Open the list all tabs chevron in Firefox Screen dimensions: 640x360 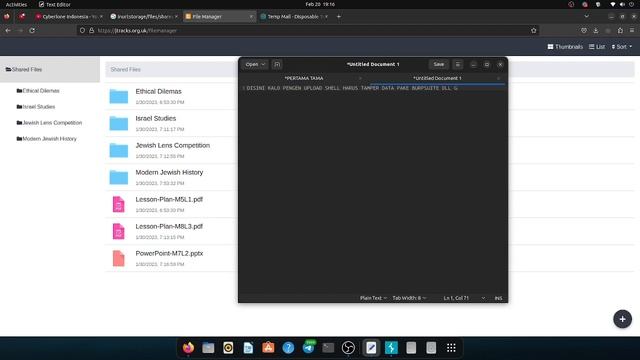(587, 17)
